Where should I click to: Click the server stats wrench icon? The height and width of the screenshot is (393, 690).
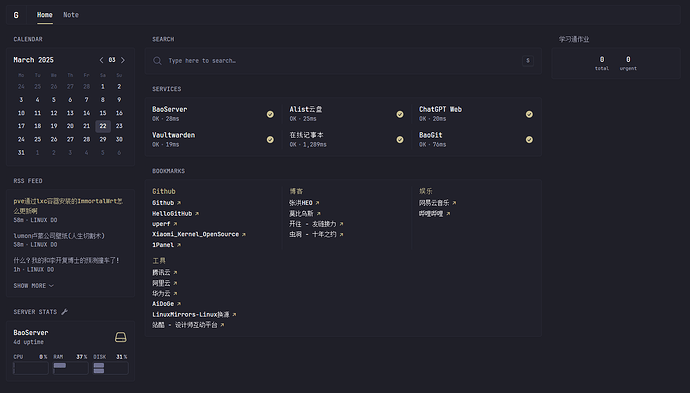[x=65, y=312]
